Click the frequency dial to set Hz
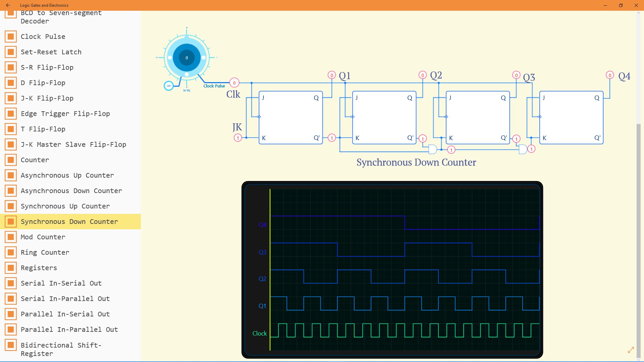Image resolution: width=644 pixels, height=362 pixels. 186,58
